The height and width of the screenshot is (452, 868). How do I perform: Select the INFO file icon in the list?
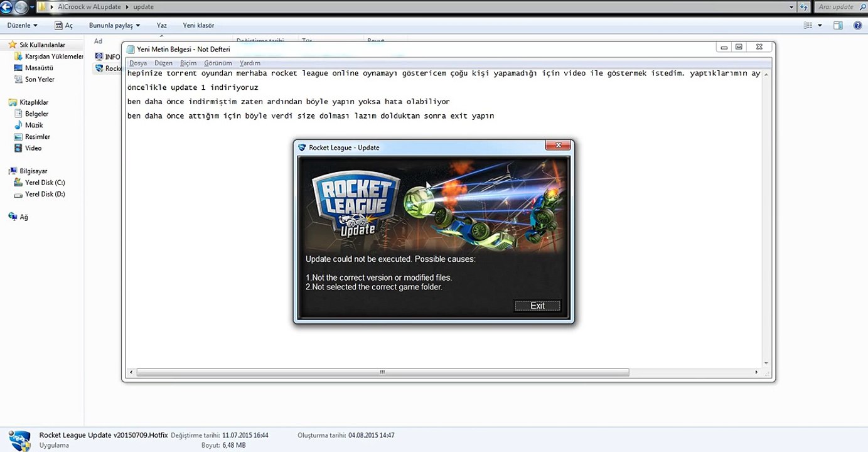pos(99,56)
